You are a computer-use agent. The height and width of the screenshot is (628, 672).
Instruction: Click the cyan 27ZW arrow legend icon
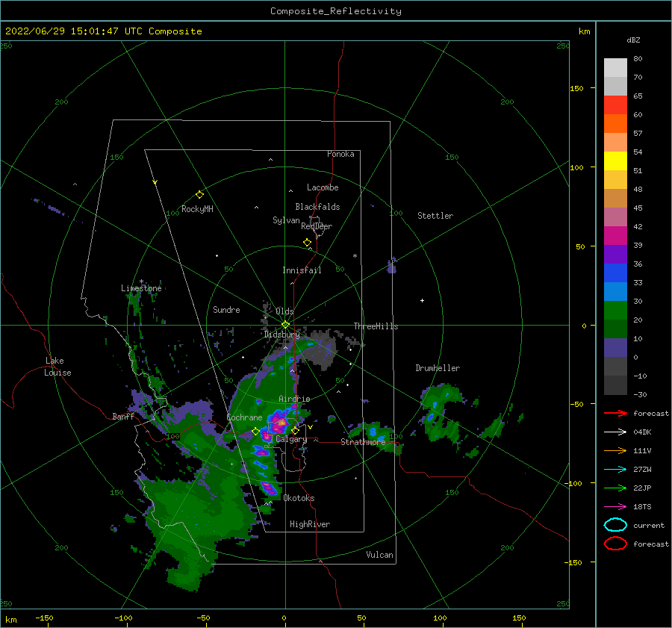click(615, 470)
